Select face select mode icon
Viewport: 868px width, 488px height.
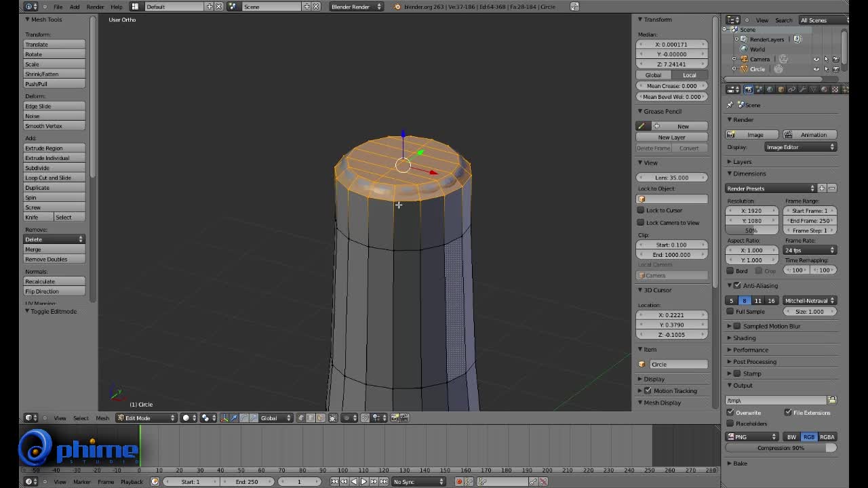[x=320, y=418]
